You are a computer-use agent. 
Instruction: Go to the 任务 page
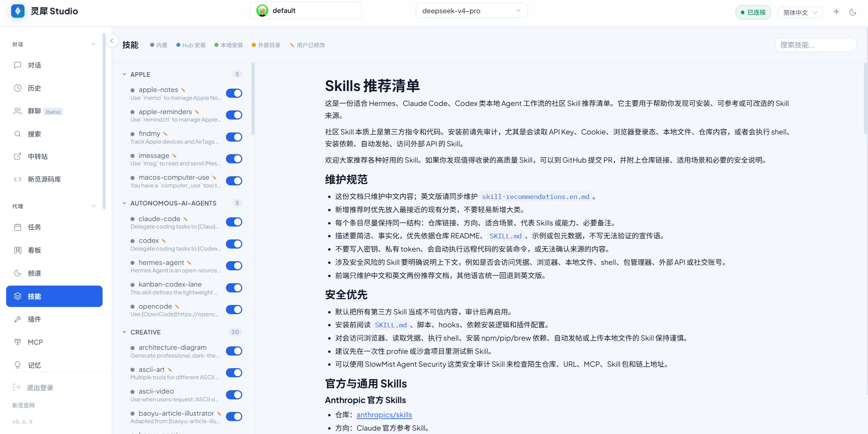54,227
